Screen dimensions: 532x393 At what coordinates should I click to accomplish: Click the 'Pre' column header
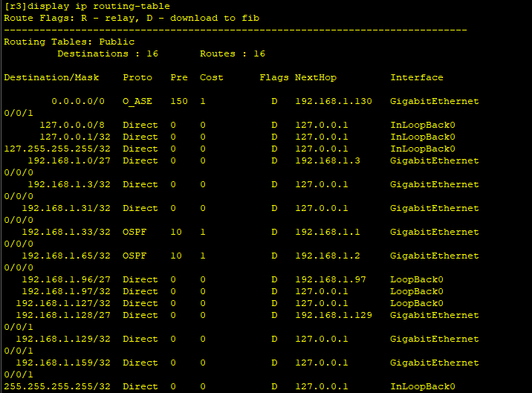click(179, 77)
